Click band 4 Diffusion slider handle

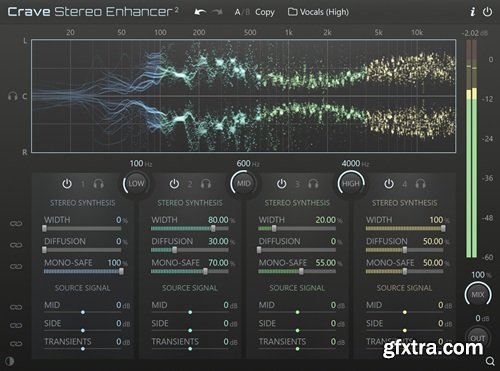[x=405, y=250]
